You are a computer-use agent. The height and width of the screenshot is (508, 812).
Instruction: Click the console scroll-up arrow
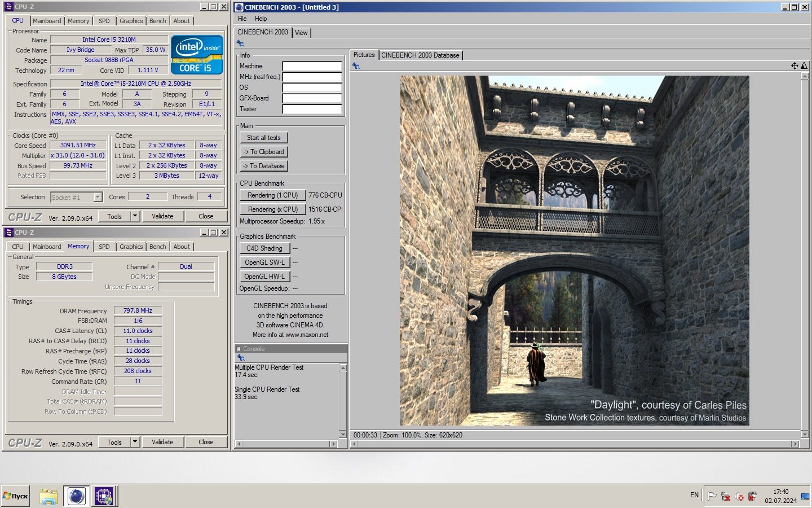tap(343, 367)
